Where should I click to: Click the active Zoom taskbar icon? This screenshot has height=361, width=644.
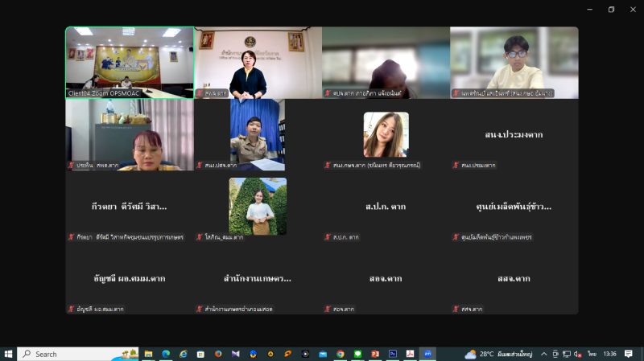click(x=427, y=354)
